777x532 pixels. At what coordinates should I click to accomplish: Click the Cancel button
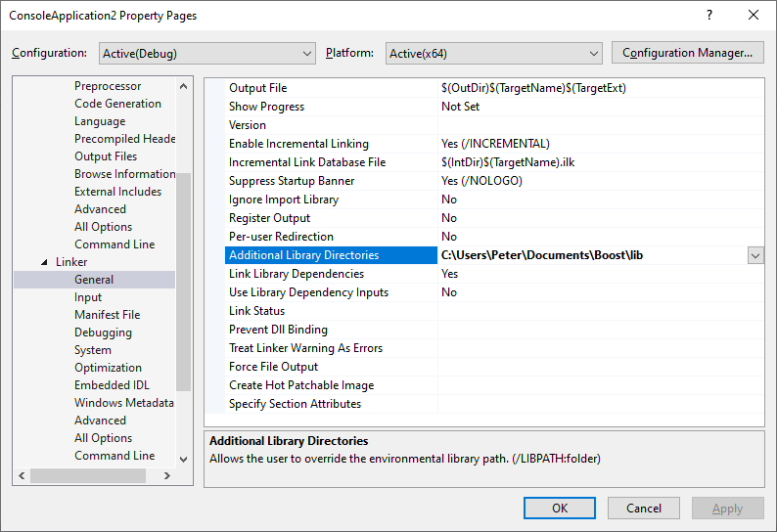(643, 508)
